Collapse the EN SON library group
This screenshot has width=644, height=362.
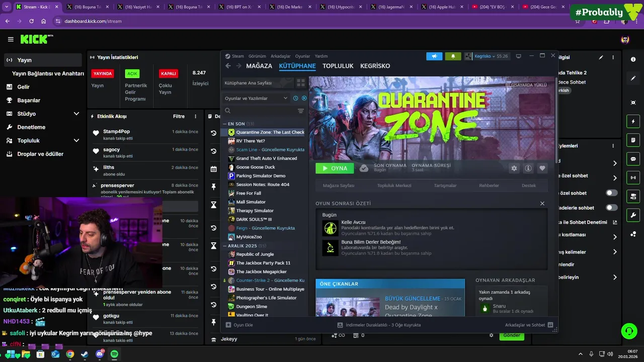click(x=225, y=124)
